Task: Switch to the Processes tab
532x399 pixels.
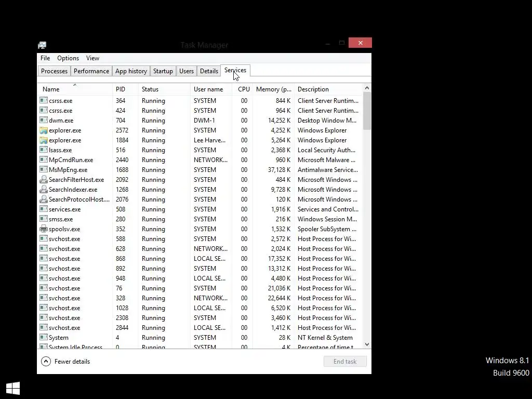Action: pyautogui.click(x=54, y=71)
